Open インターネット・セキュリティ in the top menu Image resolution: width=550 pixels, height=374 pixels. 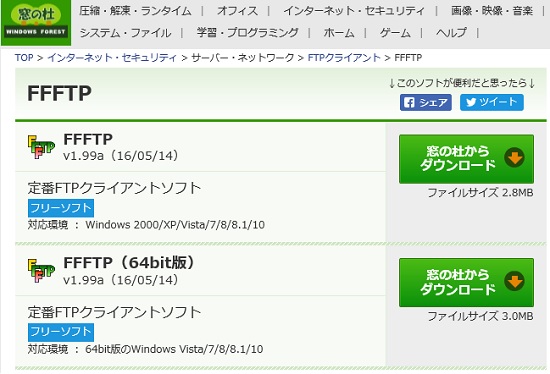354,11
